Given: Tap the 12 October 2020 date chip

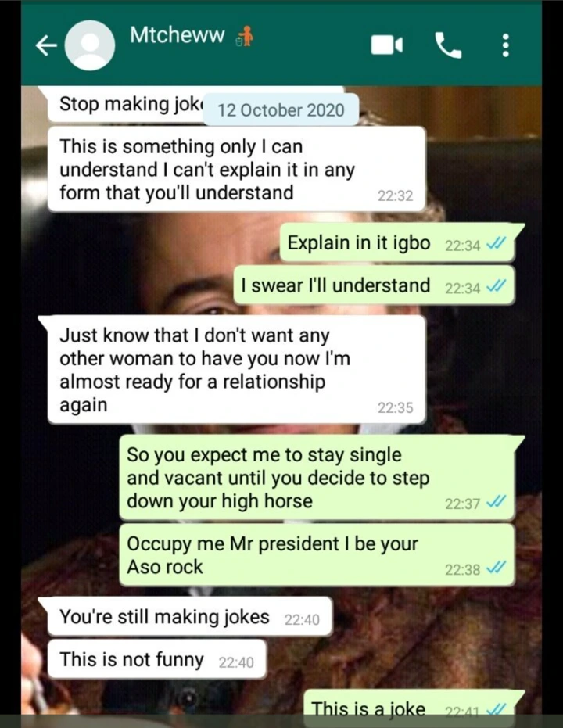Looking at the screenshot, I should tap(281, 109).
